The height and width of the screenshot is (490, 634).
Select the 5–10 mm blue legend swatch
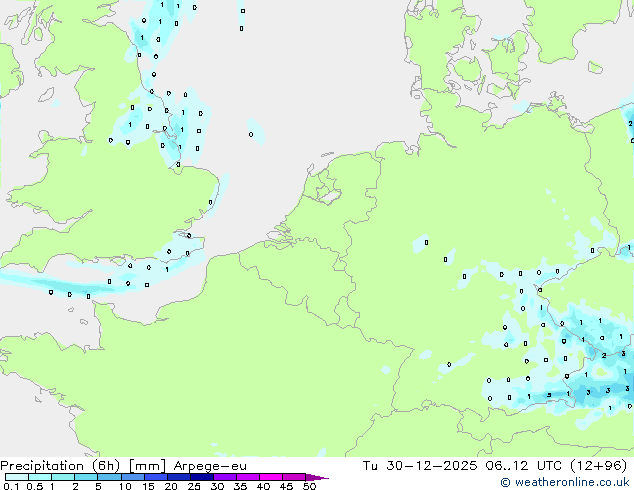(109, 477)
